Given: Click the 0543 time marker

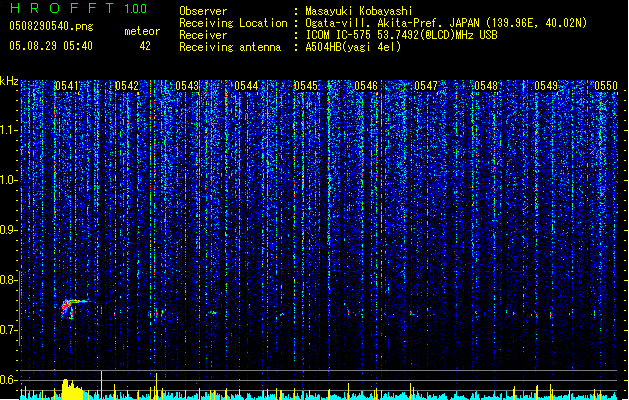Looking at the screenshot, I should 187,86.
